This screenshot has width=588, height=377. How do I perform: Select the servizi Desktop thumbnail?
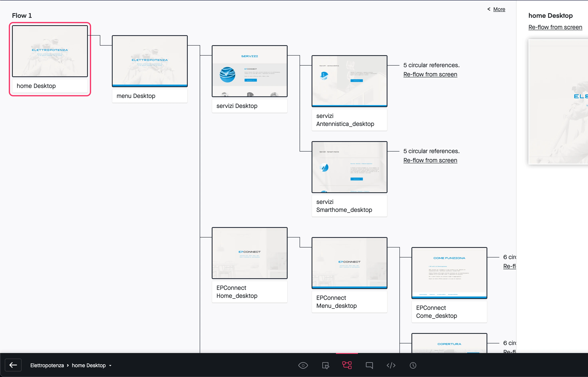249,71
